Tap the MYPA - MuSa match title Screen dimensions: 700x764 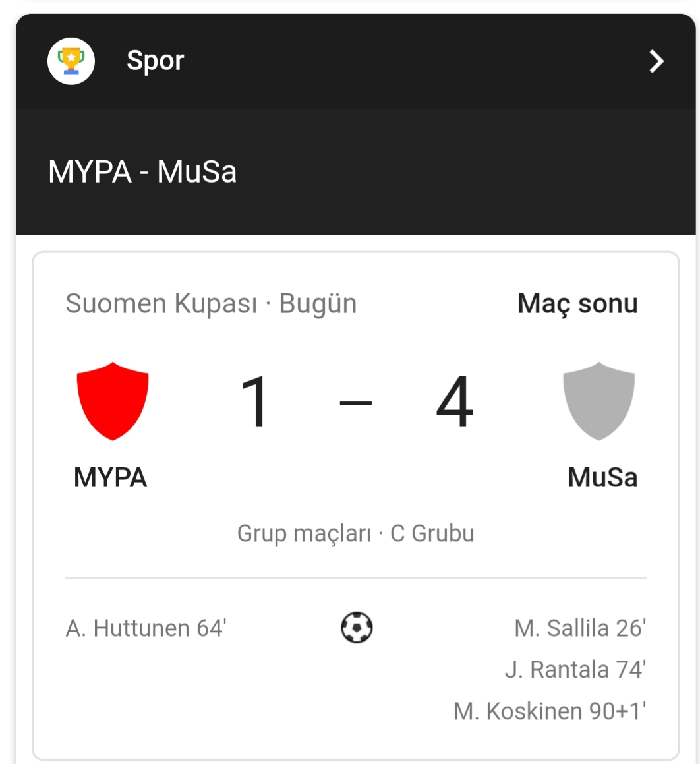pos(142,171)
